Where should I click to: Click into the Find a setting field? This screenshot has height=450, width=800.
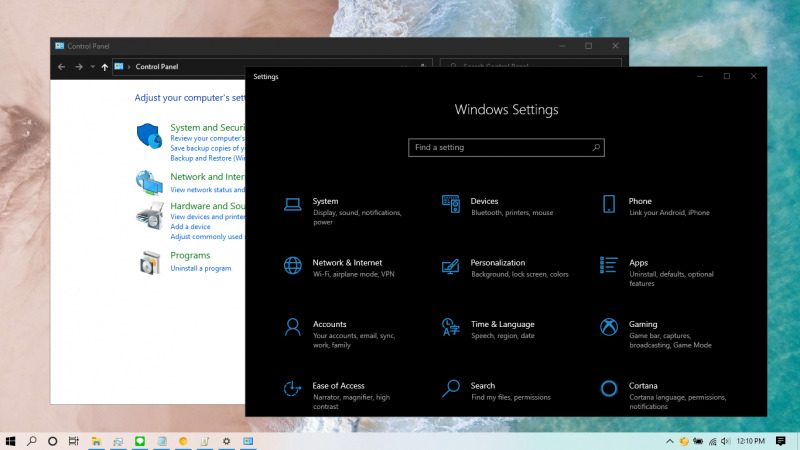pyautogui.click(x=506, y=147)
